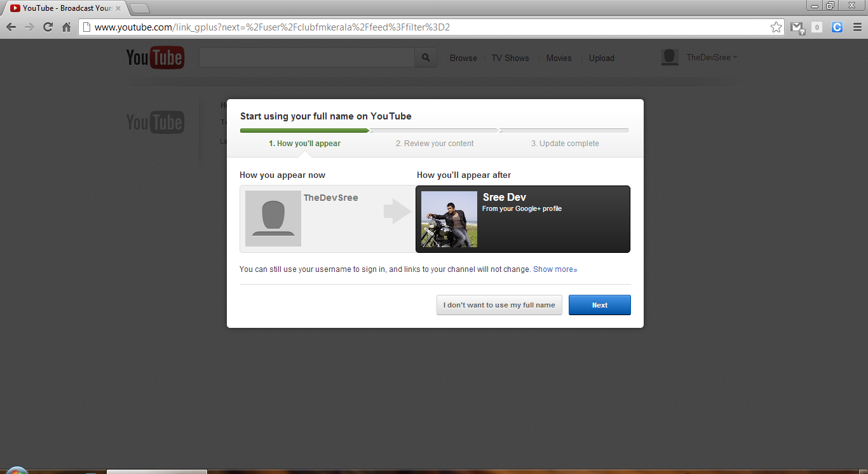868x474 pixels.
Task: Click the Windows Start orb
Action: 17,471
